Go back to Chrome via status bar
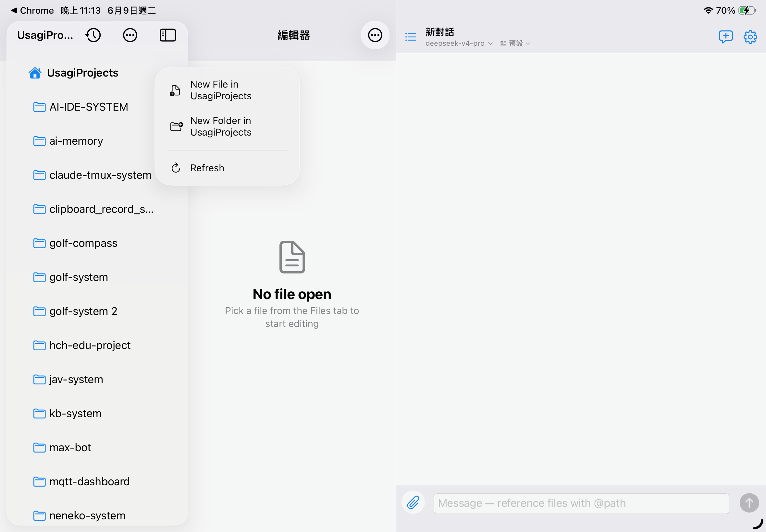 33,10
